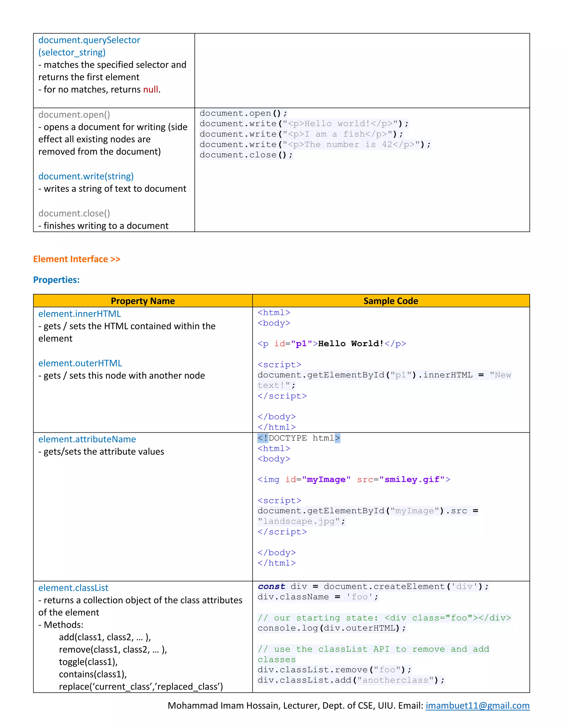The height and width of the screenshot is (728, 563).
Task: Click the document.write(string) blue heading
Action: click(86, 176)
